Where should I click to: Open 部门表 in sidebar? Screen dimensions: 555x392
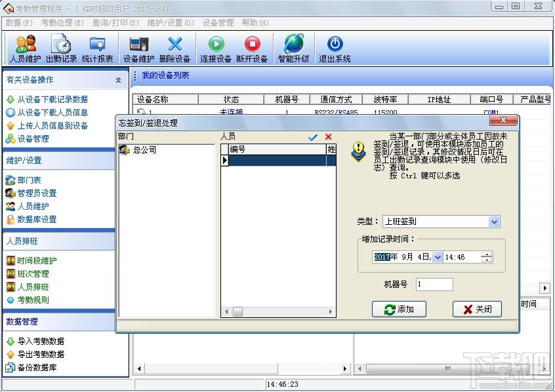[x=29, y=180]
